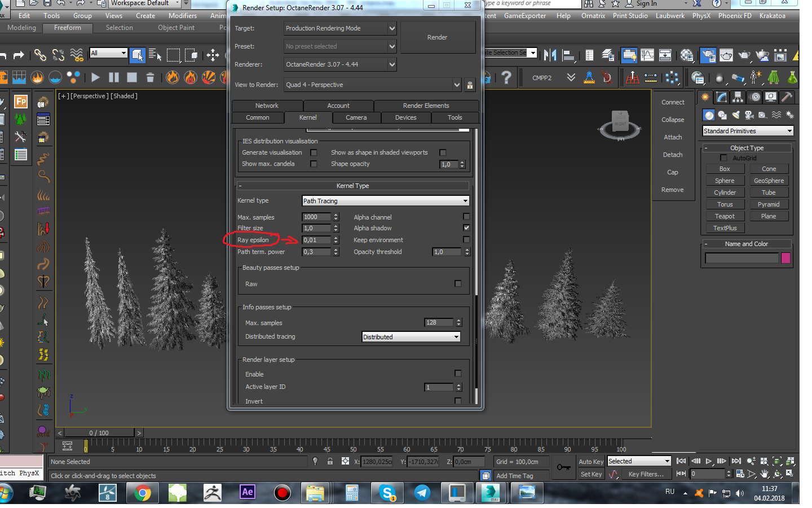Screen dimensions: 812x508
Task: Open the Kernel type Path Tracing dropdown
Action: (x=386, y=201)
